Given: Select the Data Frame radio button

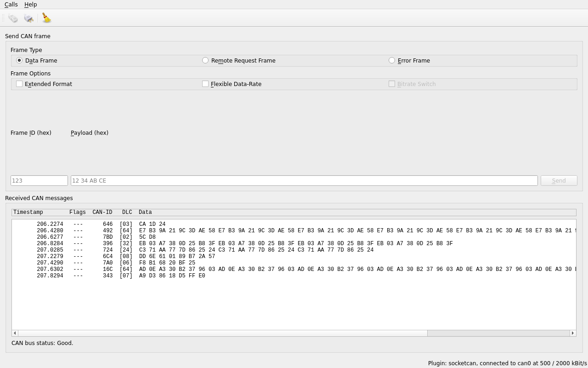Looking at the screenshot, I should point(19,60).
